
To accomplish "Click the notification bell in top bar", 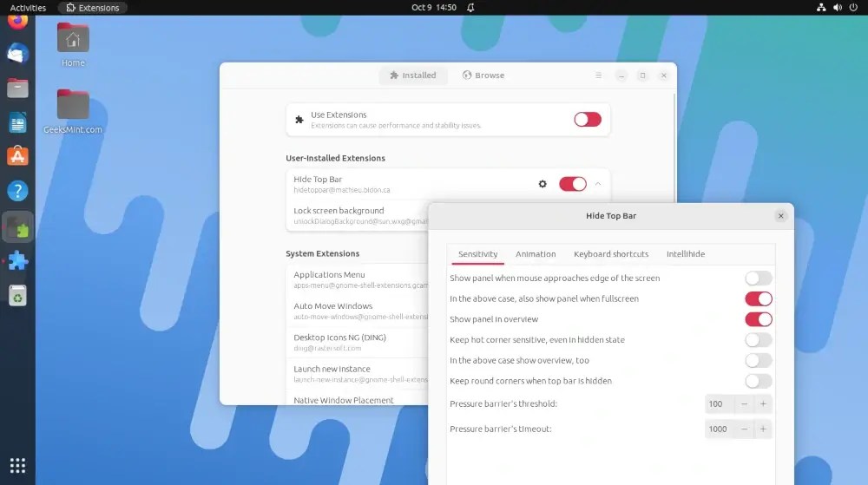I will [x=470, y=7].
